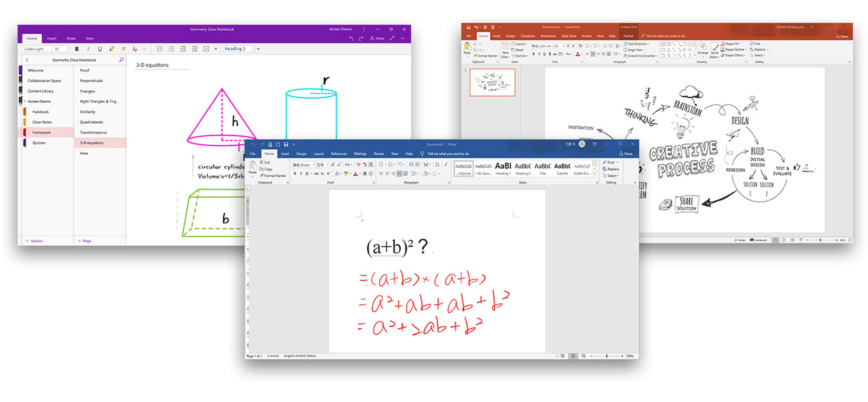Toggle Underline in the OneNote toolbar
Image resolution: width=868 pixels, height=402 pixels.
pyautogui.click(x=100, y=49)
